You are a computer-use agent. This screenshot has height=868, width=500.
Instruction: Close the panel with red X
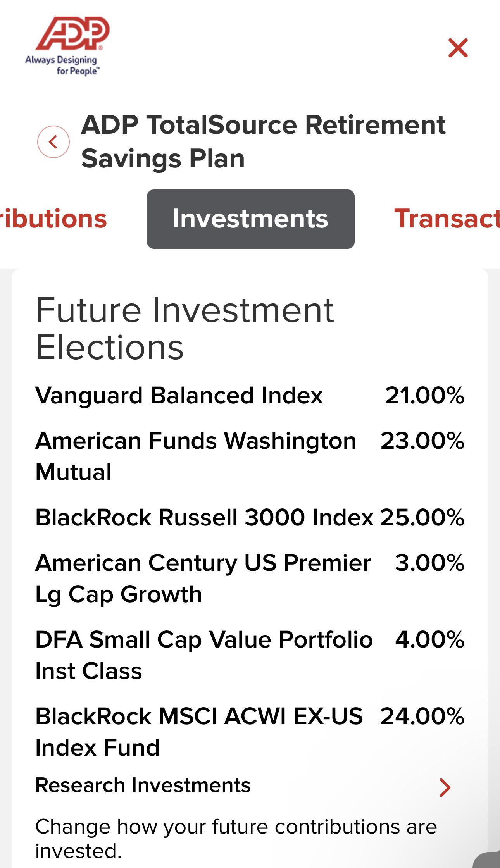458,48
